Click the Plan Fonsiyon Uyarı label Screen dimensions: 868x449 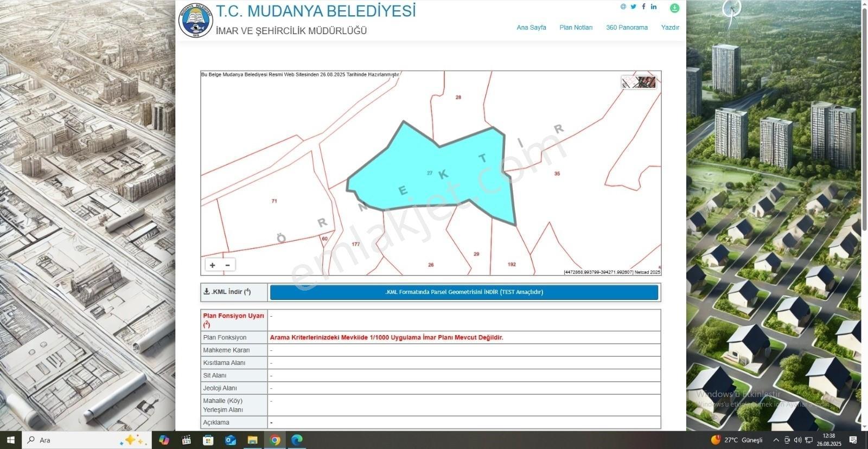point(233,320)
